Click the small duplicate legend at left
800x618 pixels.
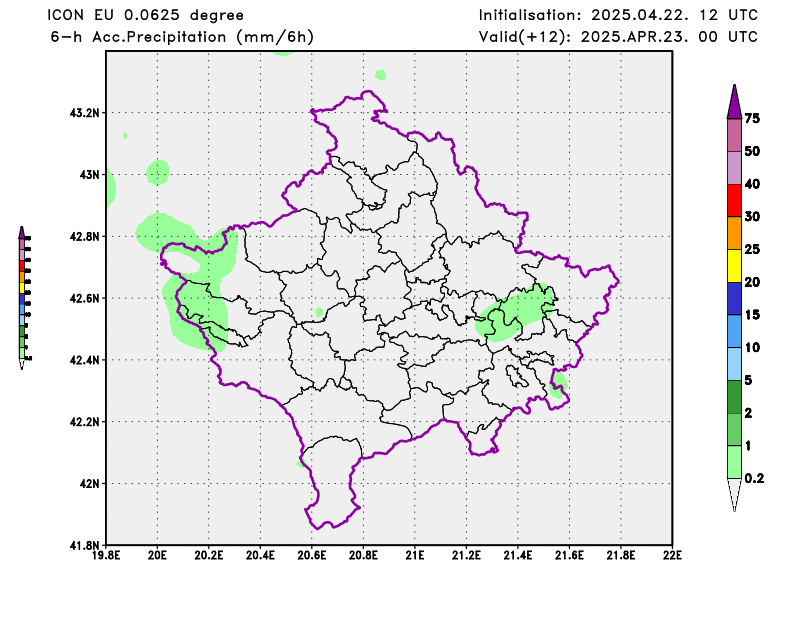(23, 298)
